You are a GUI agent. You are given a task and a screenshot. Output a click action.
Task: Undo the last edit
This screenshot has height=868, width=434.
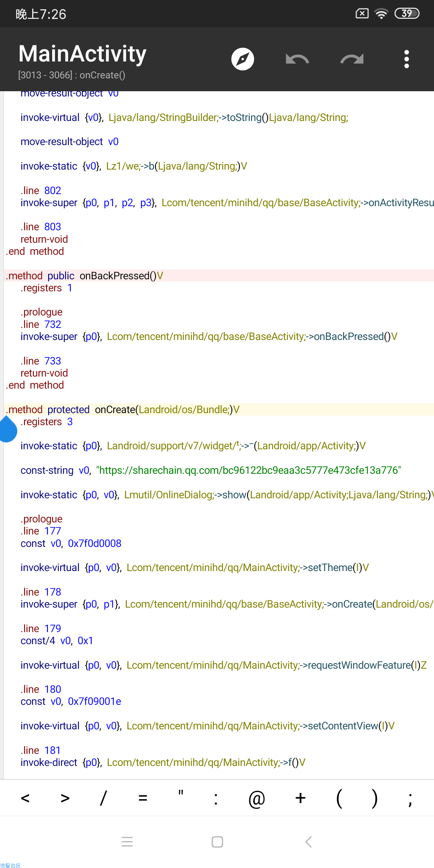click(x=297, y=59)
